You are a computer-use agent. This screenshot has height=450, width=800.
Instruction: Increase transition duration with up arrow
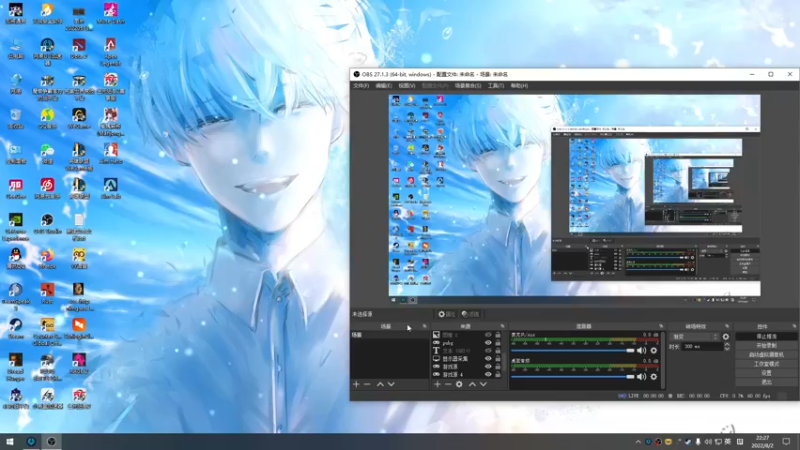click(727, 344)
